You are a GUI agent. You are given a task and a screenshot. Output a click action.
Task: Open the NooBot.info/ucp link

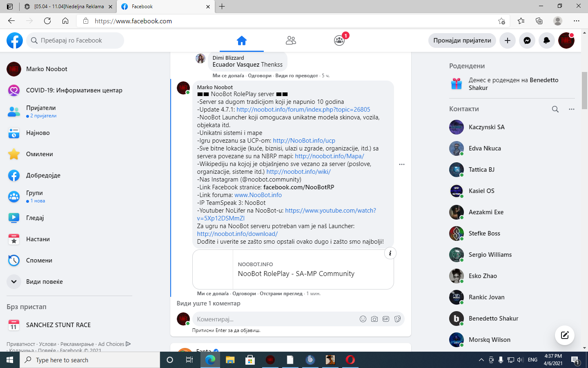tap(304, 141)
